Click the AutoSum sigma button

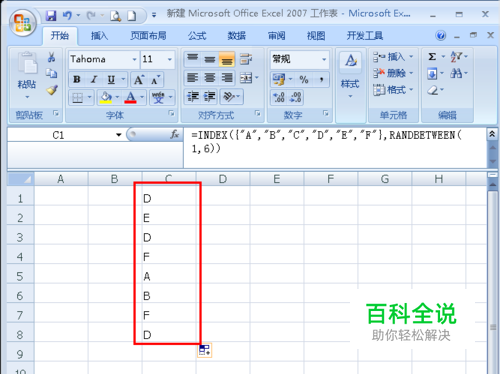click(x=432, y=57)
